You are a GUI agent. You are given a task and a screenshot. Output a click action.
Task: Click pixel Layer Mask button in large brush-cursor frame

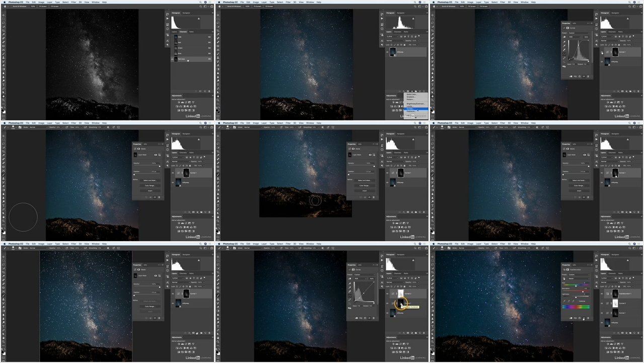(x=156, y=155)
